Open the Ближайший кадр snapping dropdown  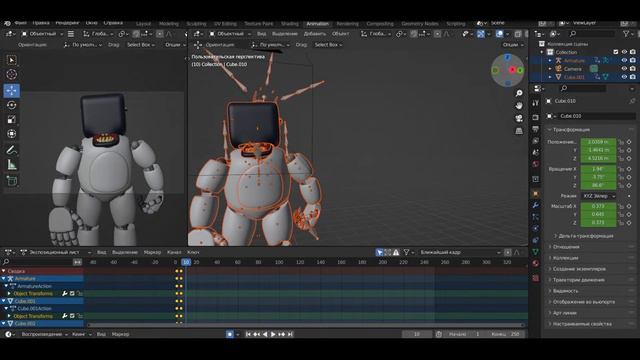[460, 253]
